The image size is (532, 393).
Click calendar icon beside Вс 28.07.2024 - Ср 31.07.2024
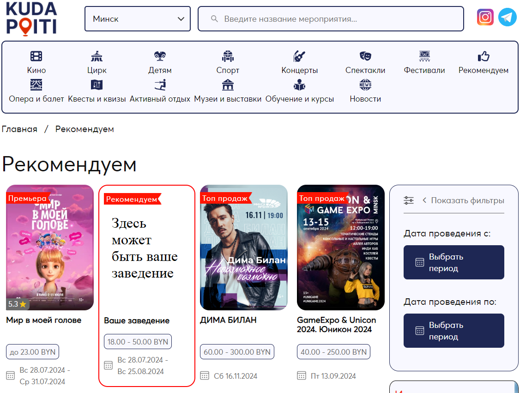coord(11,376)
